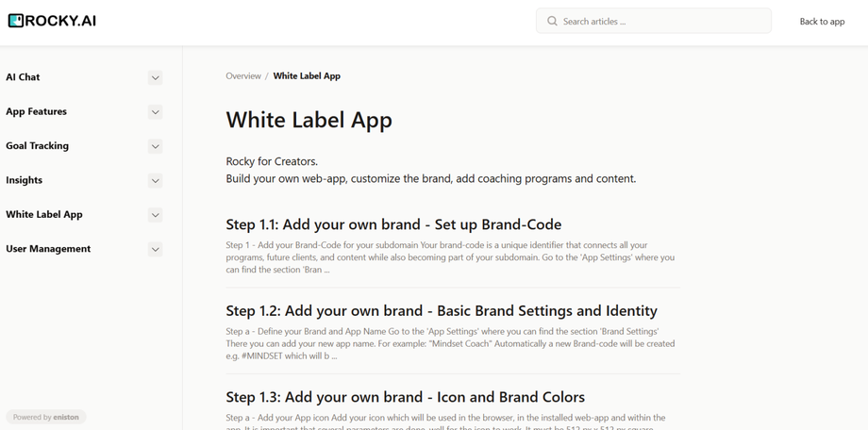Viewport: 868px width, 430px height.
Task: Click Step 1.3 excerpt starting 'Step a - Add your App icon'
Action: pyautogui.click(x=445, y=422)
